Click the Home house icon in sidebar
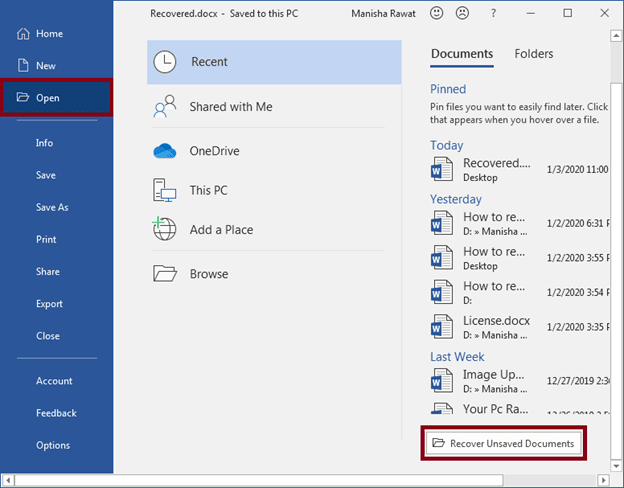 click(23, 34)
